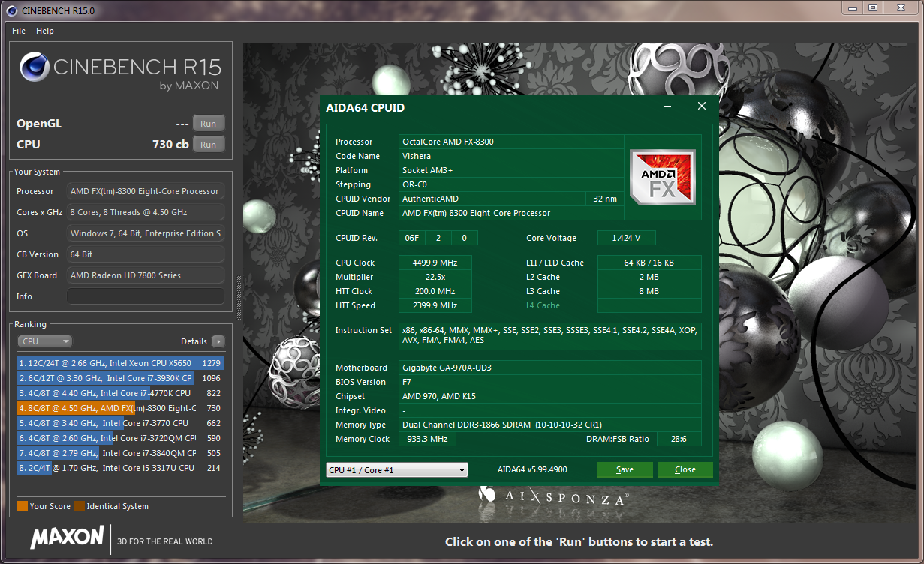Click the Info input field
Image resolution: width=924 pixels, height=564 pixels.
click(146, 296)
